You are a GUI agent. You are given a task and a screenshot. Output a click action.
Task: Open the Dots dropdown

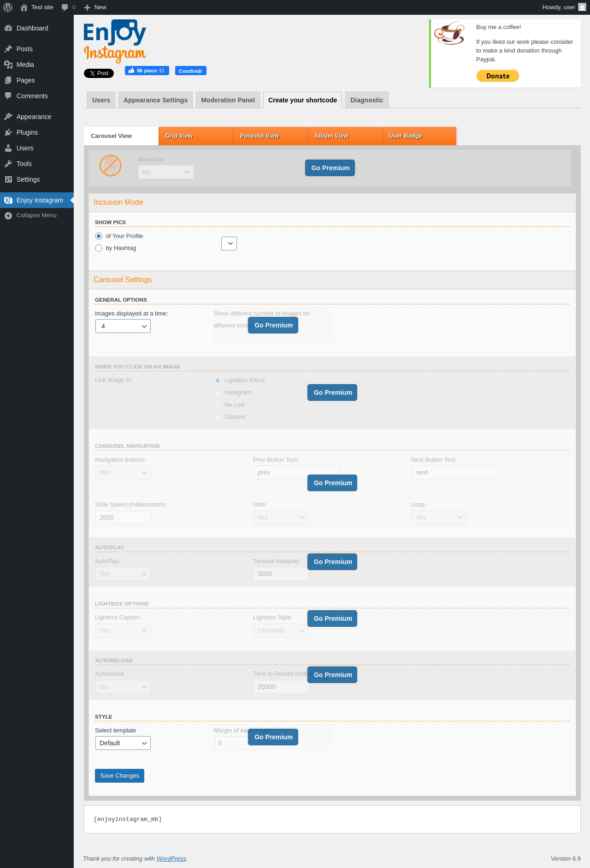281,517
